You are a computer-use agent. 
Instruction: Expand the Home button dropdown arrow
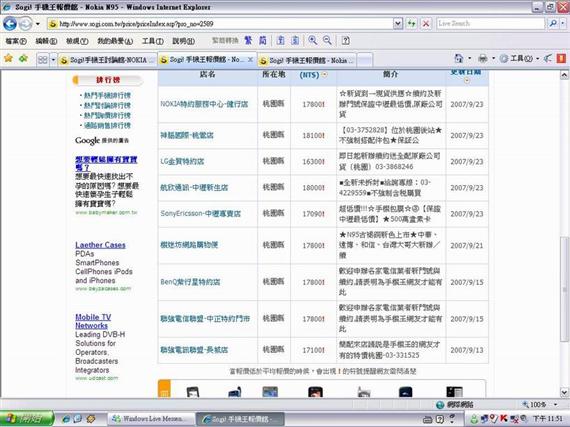tap(469, 58)
